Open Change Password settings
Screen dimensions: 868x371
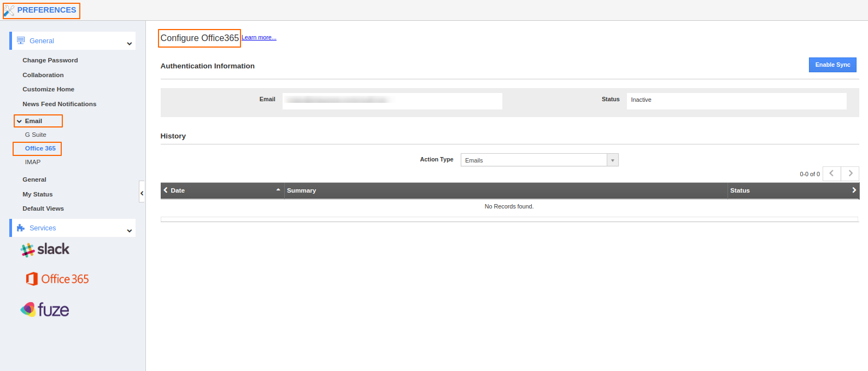click(x=50, y=60)
